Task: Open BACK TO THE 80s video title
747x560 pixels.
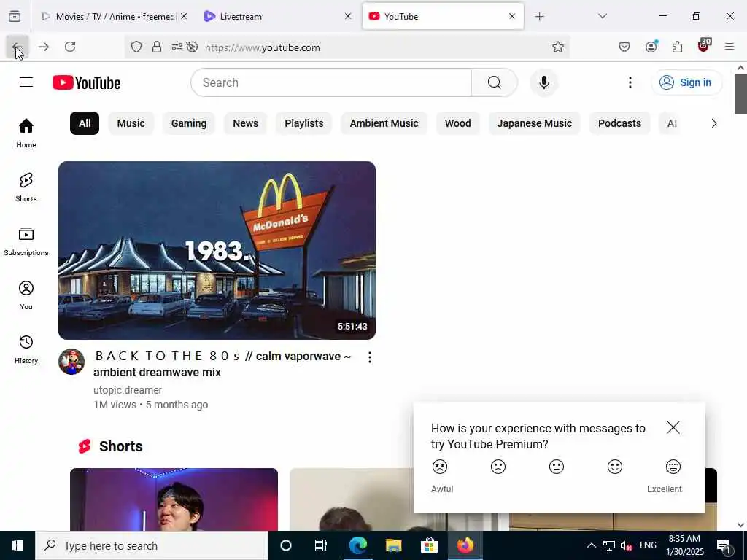Action: tap(222, 364)
